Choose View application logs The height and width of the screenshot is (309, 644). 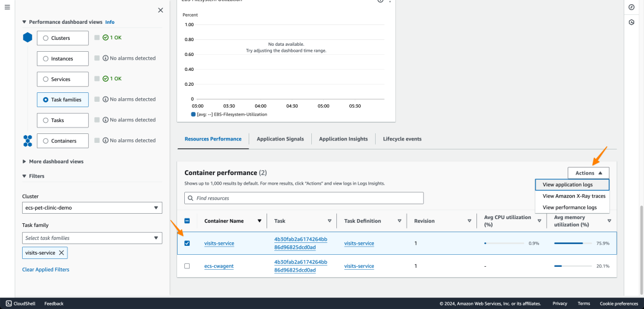tap(572, 185)
